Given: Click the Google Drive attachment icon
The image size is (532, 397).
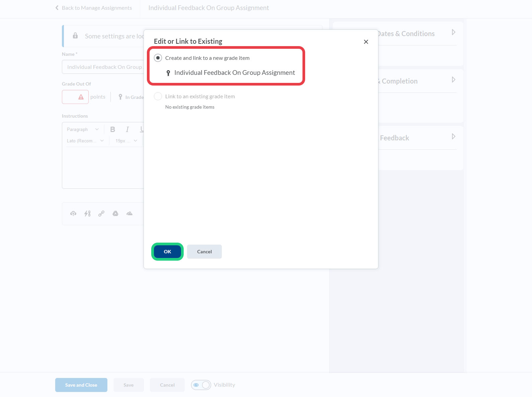Looking at the screenshot, I should [115, 214].
